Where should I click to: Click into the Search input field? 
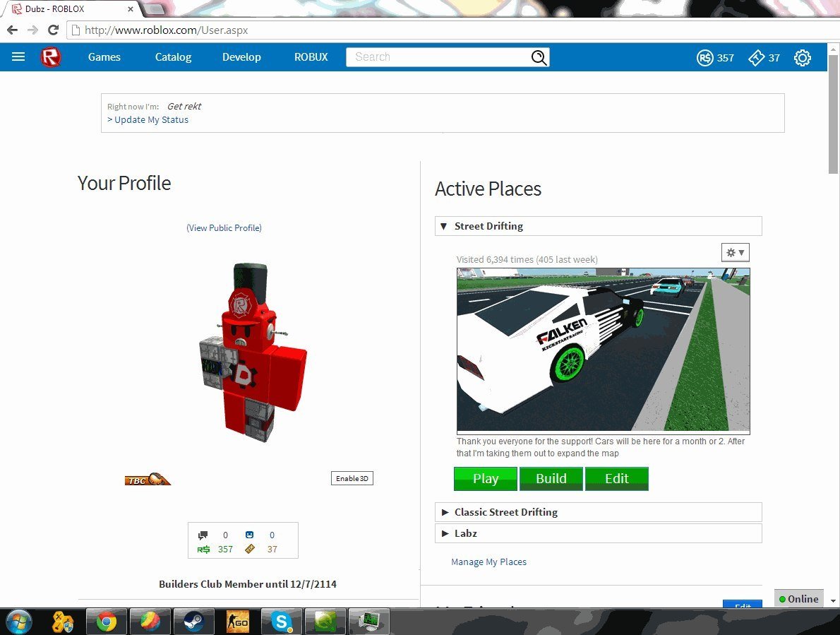click(438, 57)
